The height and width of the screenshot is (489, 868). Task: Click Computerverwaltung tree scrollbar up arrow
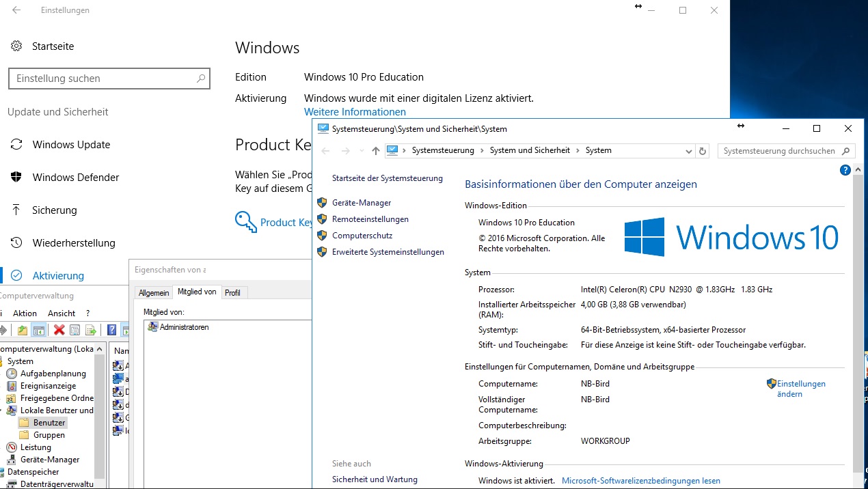[100, 348]
